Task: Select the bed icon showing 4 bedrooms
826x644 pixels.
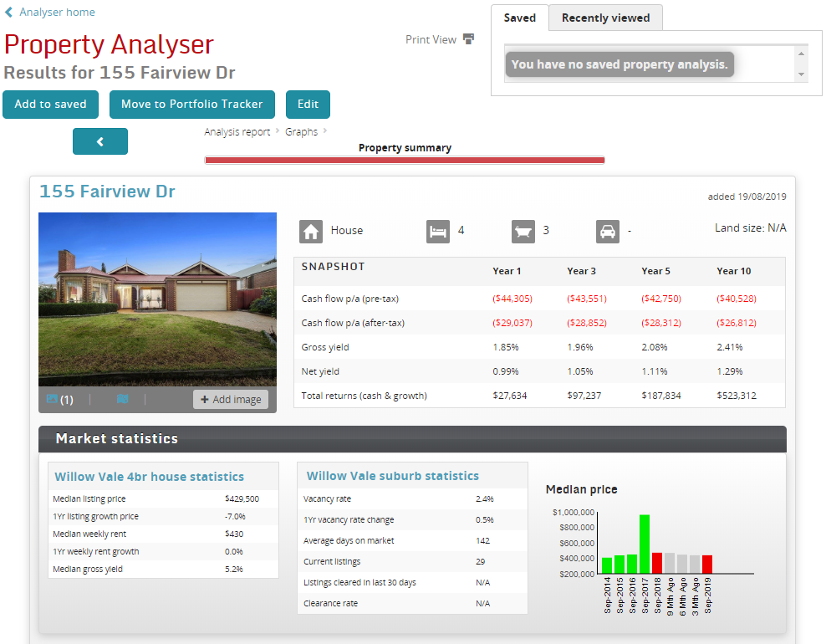Action: (x=438, y=231)
